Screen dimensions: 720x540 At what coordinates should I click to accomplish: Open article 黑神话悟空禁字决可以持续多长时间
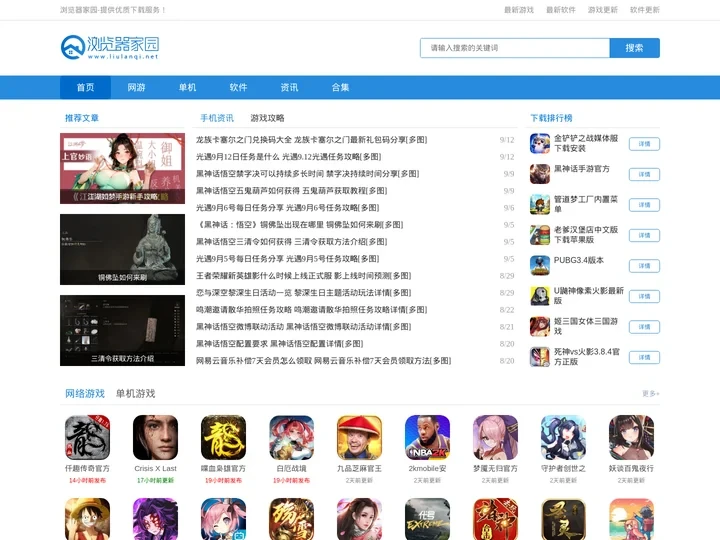tap(307, 174)
